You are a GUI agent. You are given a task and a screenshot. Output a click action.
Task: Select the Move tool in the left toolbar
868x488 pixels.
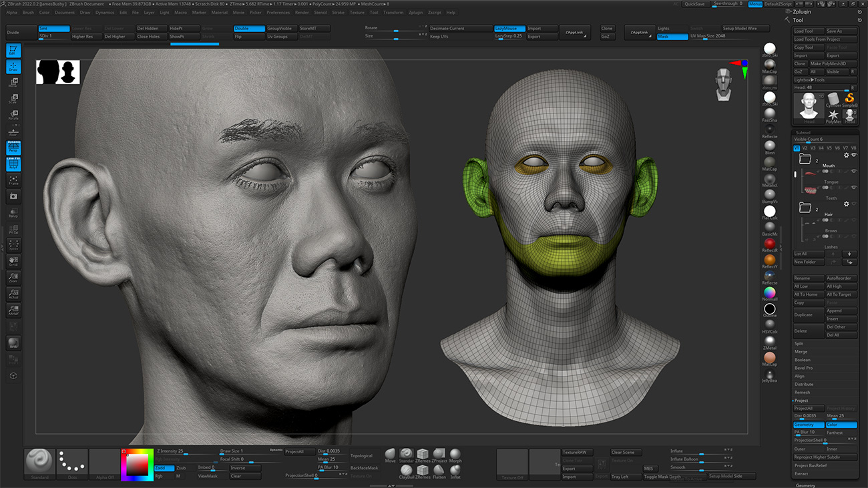(13, 82)
